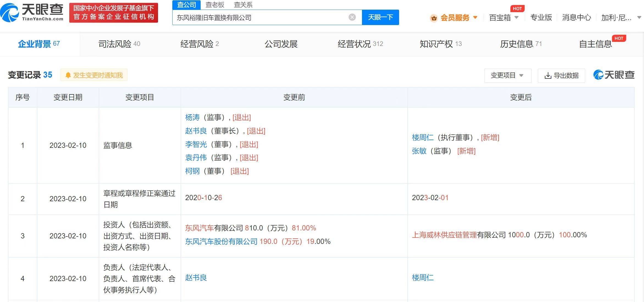Click the crown icon beside 会员服务
The image size is (644, 302).
coord(434,18)
